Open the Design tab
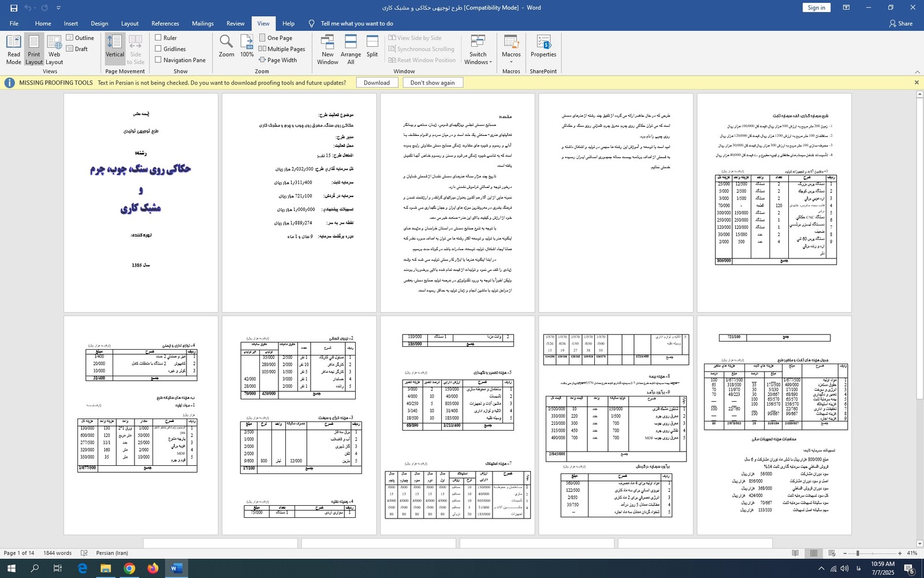 pos(99,24)
